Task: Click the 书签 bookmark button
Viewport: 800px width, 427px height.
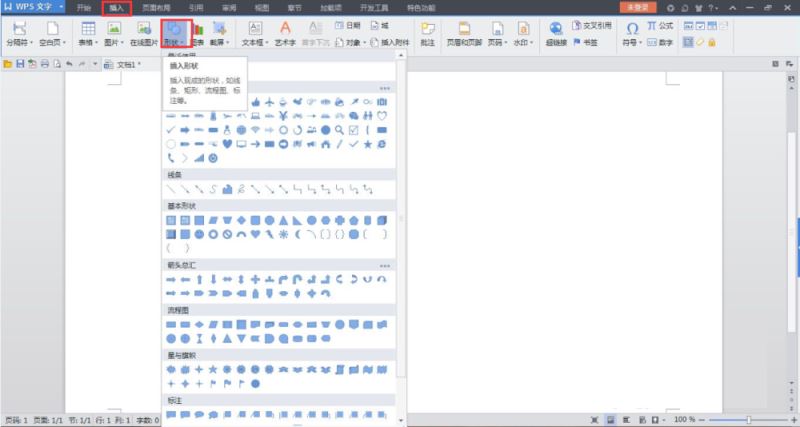Action: coord(586,42)
